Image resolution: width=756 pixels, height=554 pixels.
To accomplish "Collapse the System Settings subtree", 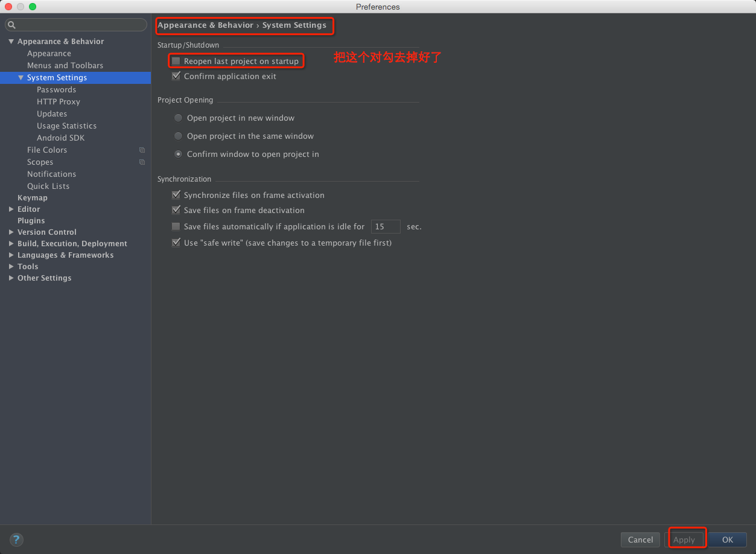I will 21,78.
